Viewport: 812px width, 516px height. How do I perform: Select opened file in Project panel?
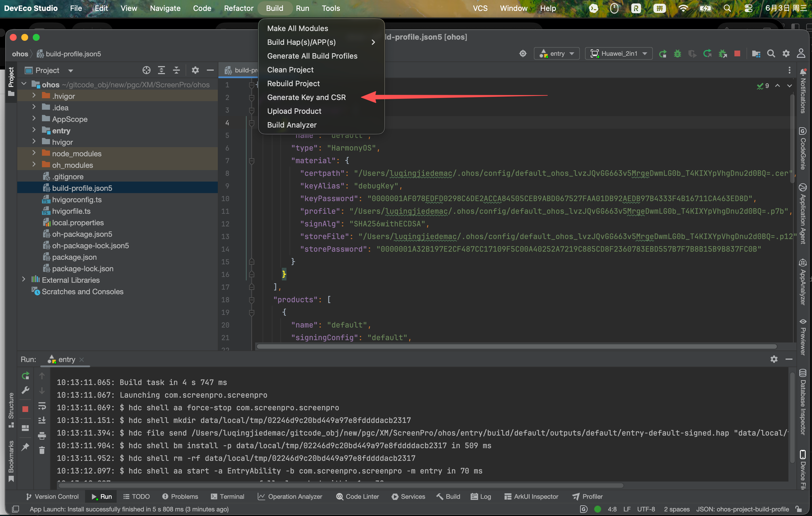(x=146, y=70)
